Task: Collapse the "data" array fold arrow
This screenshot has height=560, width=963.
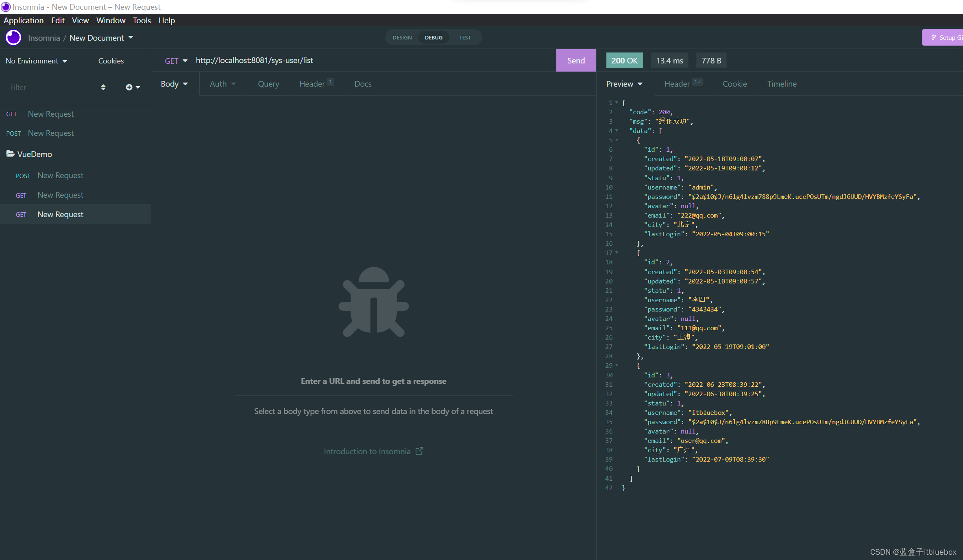Action: tap(617, 131)
